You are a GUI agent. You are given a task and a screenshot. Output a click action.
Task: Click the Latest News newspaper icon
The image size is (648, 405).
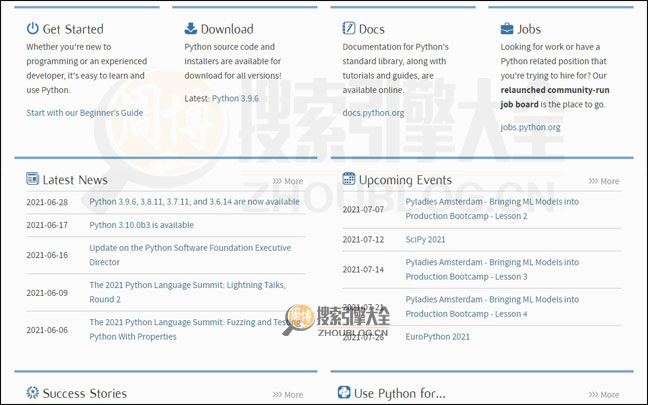[33, 179]
